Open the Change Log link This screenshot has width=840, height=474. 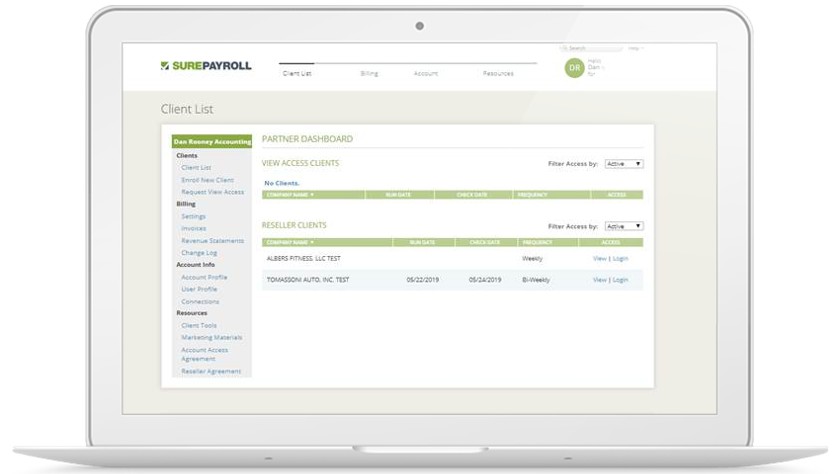[199, 253]
